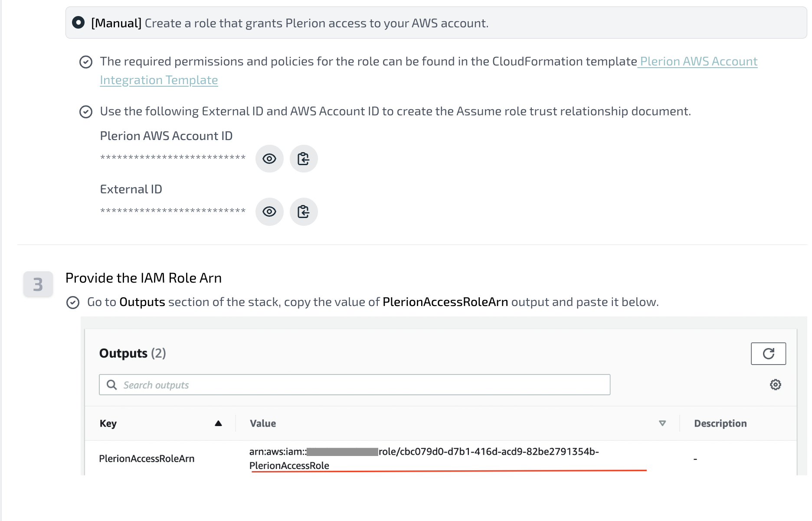Click the dash in the Description cell
This screenshot has width=812, height=521.
695,459
